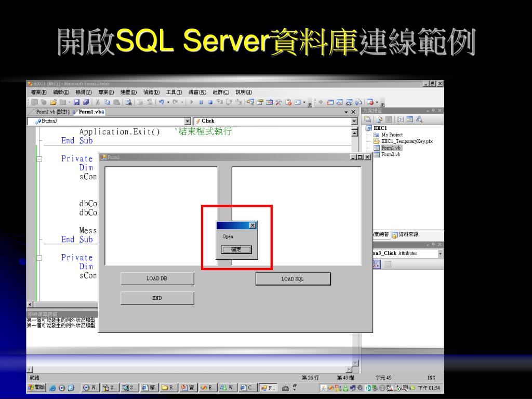The width and height of the screenshot is (532, 399).
Task: Switch to the Form1.vb [設計] tab
Action: tap(53, 112)
